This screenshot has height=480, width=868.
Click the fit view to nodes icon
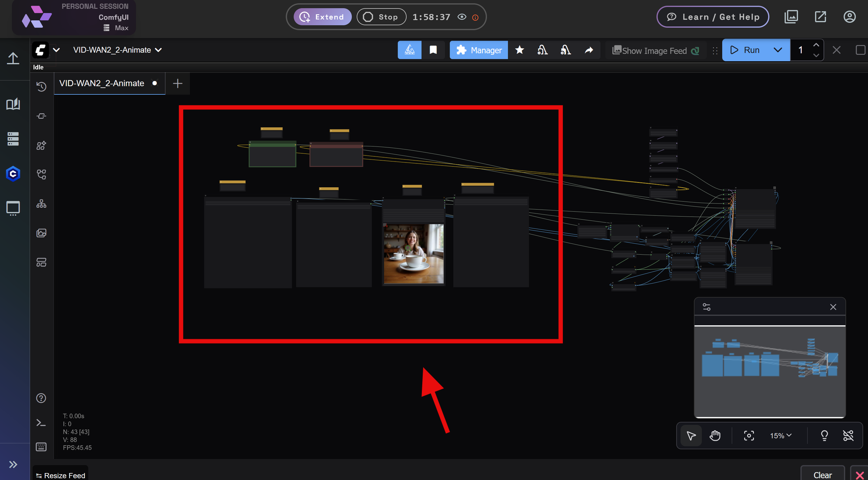pos(749,435)
